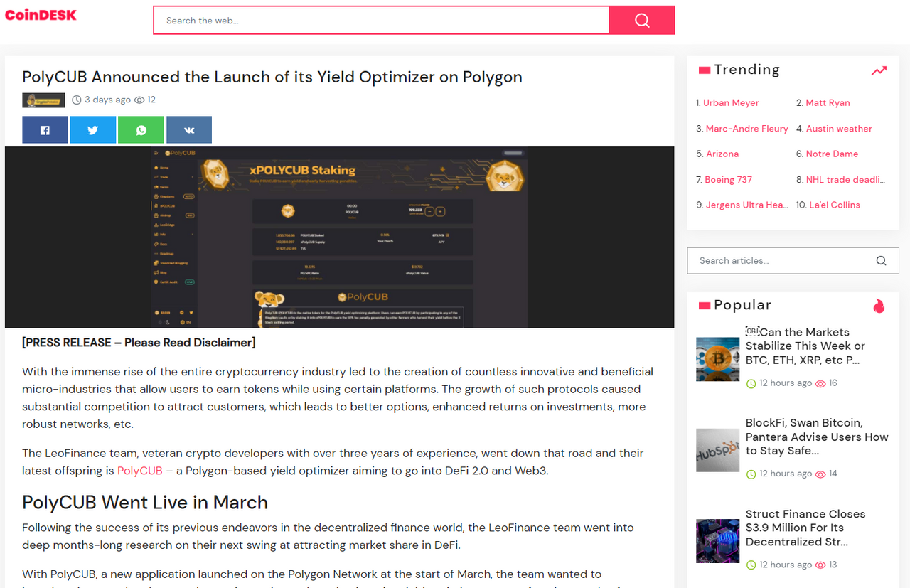Click the eye icon showing 16 views
Image resolution: width=910 pixels, height=588 pixels.
pos(820,383)
